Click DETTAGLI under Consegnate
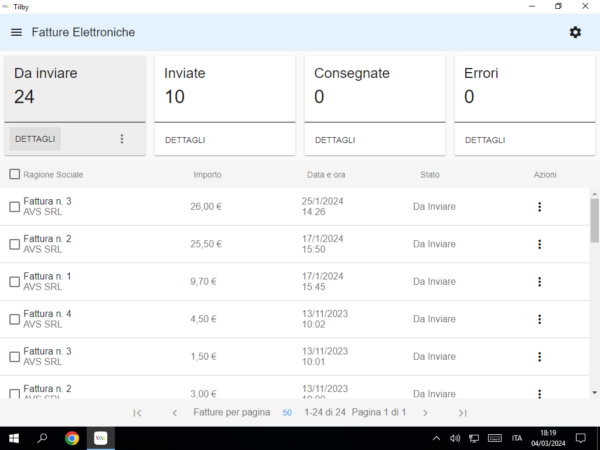The image size is (600, 450). [x=335, y=140]
